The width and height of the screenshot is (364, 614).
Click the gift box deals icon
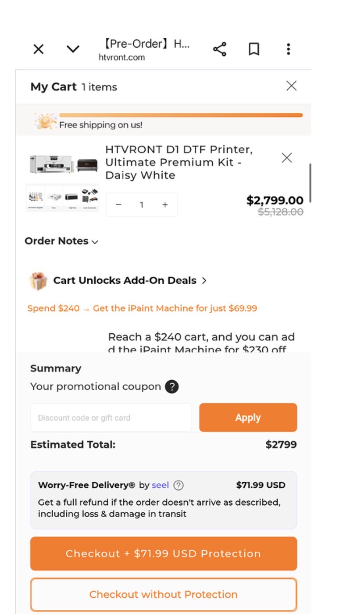pos(38,281)
